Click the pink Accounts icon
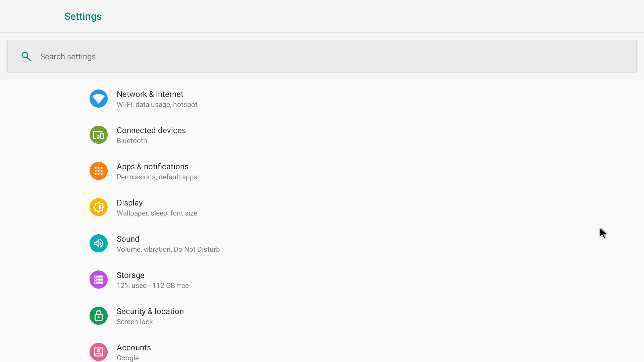 coord(98,352)
